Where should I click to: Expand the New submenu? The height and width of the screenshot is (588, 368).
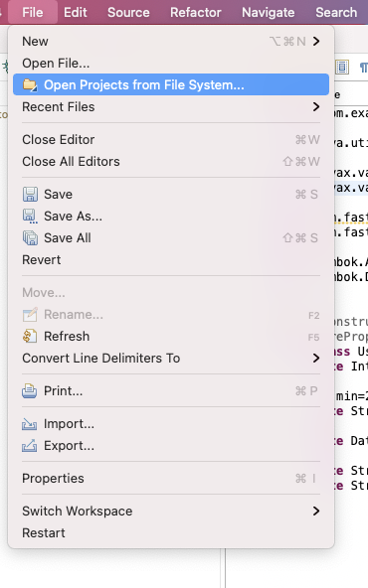pyautogui.click(x=171, y=42)
